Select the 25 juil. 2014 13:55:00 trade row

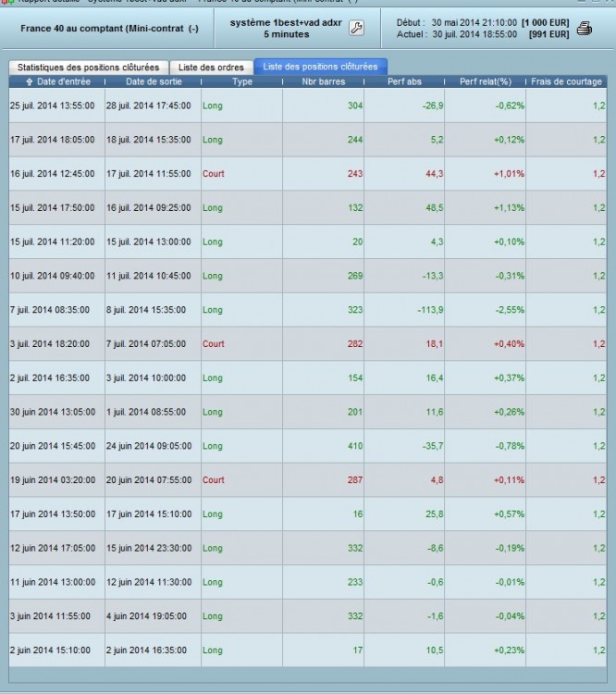[x=308, y=105]
